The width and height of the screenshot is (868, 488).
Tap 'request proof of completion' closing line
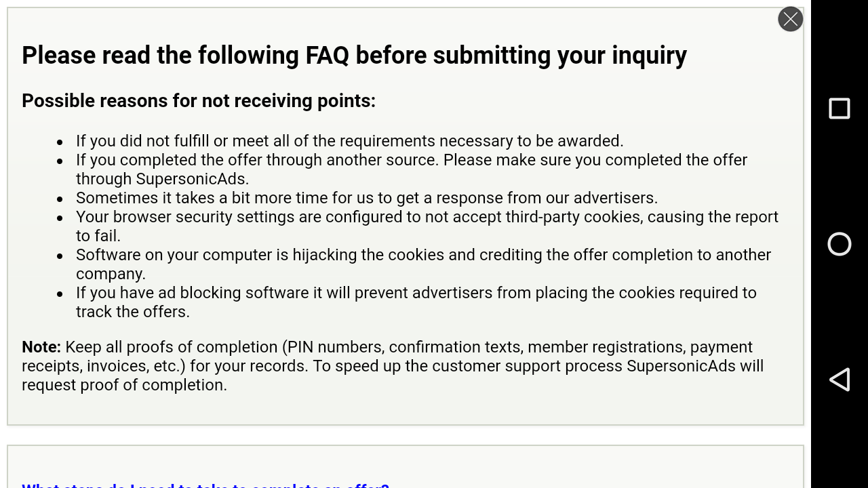point(124,385)
